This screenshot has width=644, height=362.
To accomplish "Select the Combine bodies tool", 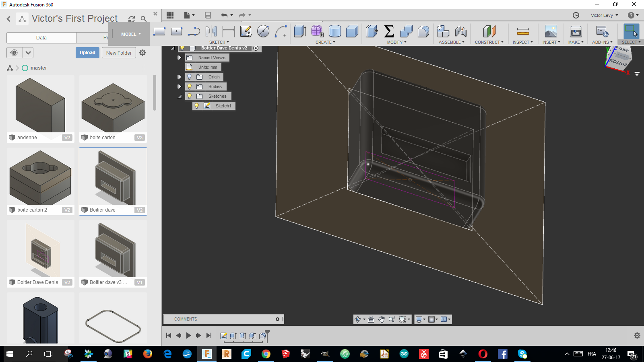I will point(407,31).
